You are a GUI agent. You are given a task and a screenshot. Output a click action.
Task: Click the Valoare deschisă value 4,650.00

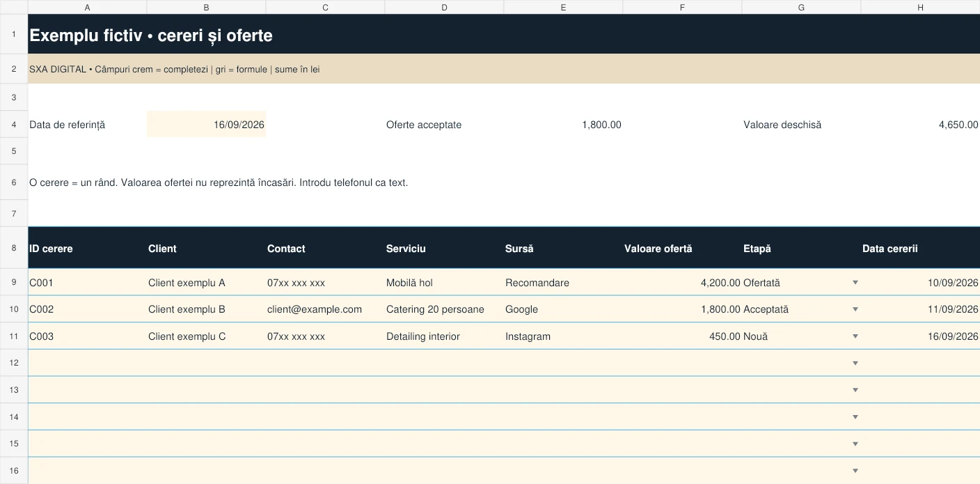click(x=958, y=125)
